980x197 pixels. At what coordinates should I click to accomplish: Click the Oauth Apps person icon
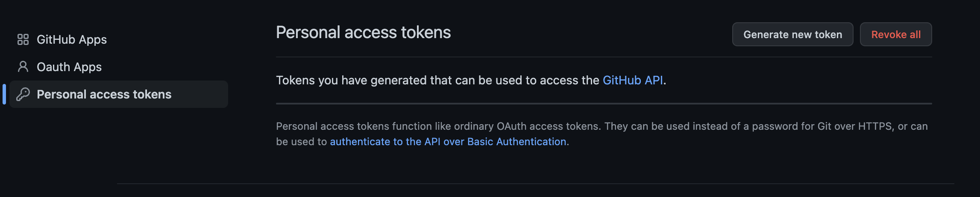coord(23,67)
